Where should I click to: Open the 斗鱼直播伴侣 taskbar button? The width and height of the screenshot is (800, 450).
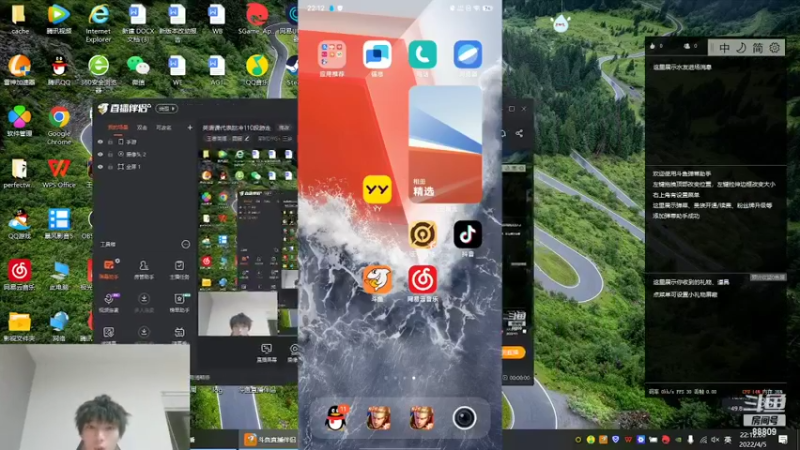(270, 439)
